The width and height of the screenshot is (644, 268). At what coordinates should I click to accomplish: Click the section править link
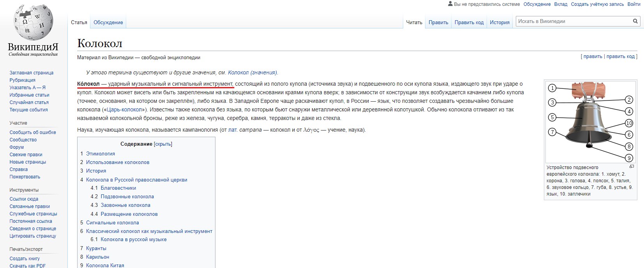(x=593, y=56)
